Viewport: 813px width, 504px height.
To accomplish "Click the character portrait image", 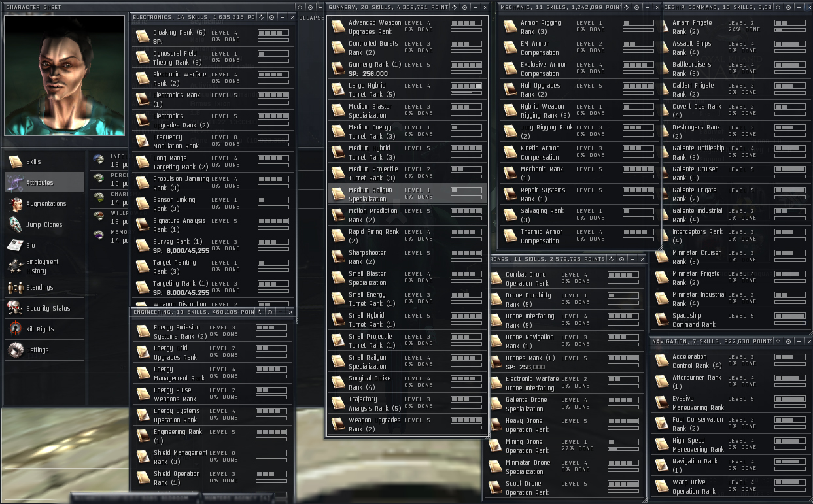I will (64, 75).
